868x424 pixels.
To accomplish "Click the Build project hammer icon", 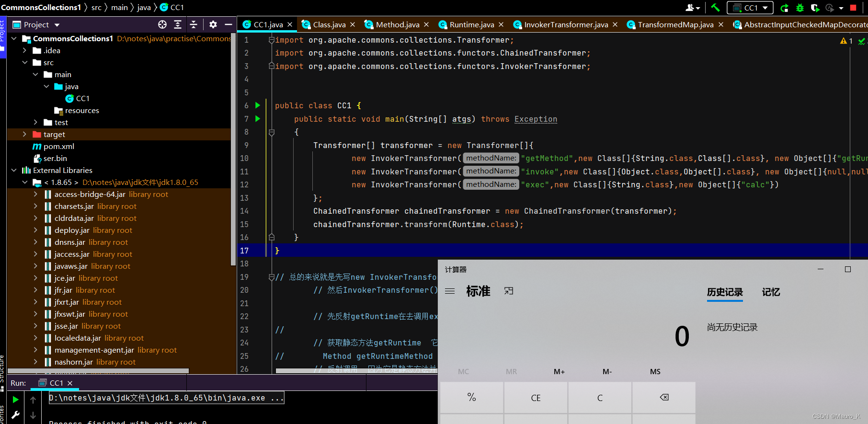I will click(x=715, y=8).
